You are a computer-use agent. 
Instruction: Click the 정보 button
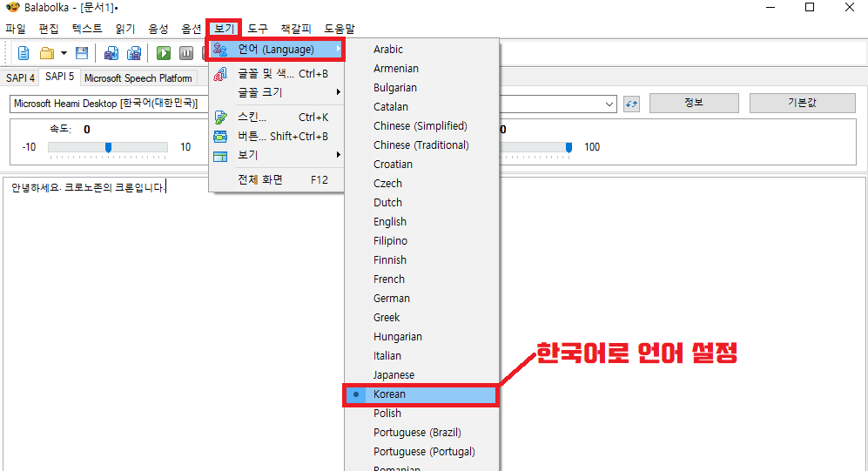point(694,103)
